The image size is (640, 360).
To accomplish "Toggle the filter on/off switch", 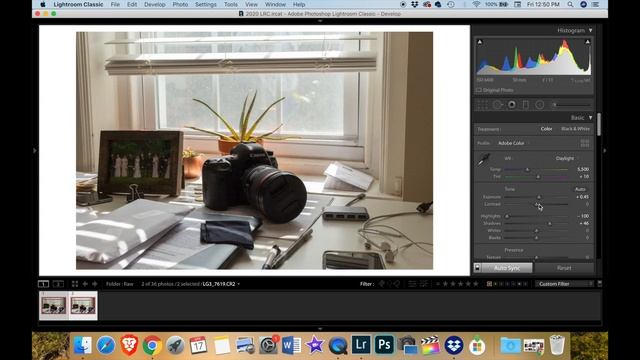I will click(599, 284).
